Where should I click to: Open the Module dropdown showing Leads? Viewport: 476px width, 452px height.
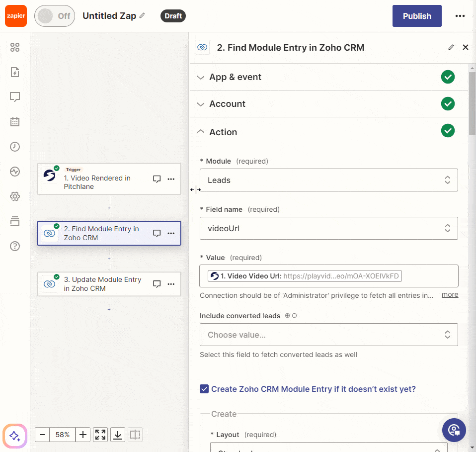(329, 180)
